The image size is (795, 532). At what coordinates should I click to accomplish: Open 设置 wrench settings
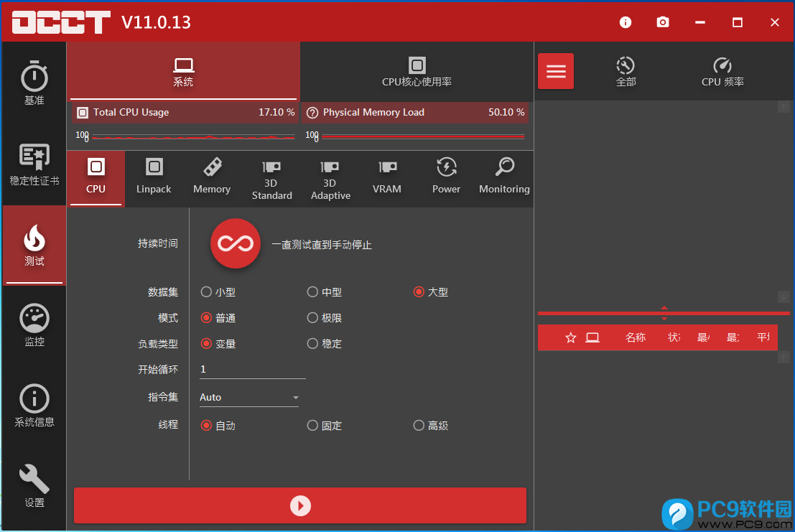34,485
